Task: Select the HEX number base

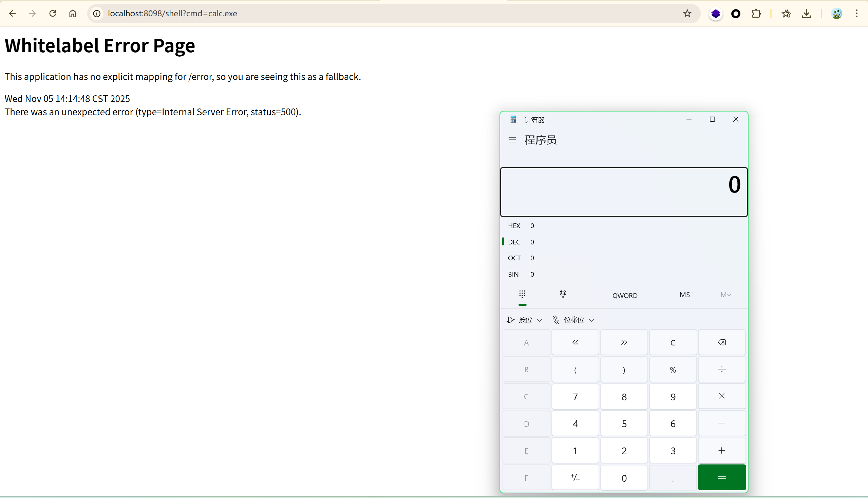Action: pos(514,226)
